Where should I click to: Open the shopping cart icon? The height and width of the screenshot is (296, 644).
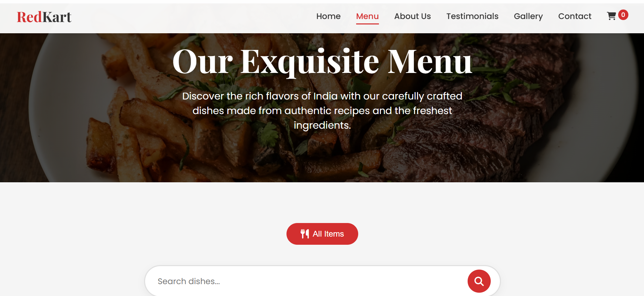point(611,16)
